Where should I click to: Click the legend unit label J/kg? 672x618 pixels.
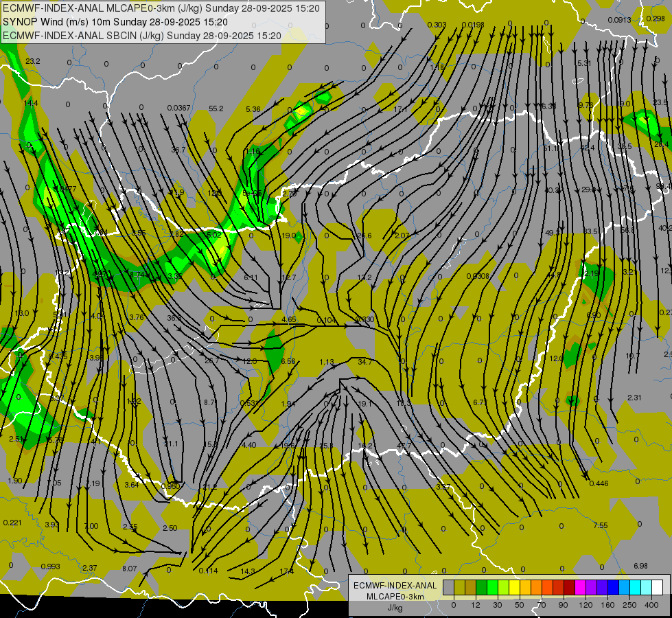coord(395,608)
